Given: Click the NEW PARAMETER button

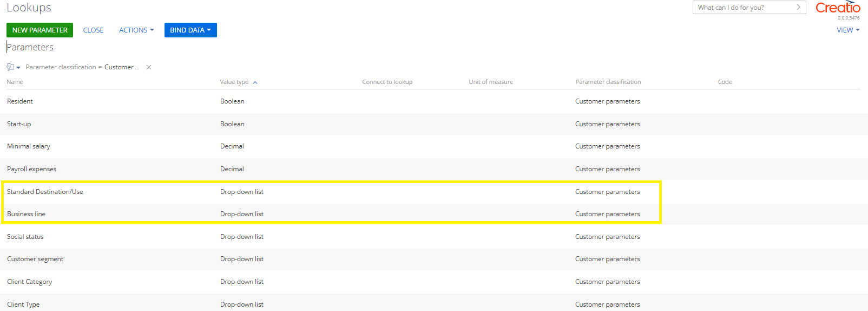Looking at the screenshot, I should click(40, 30).
